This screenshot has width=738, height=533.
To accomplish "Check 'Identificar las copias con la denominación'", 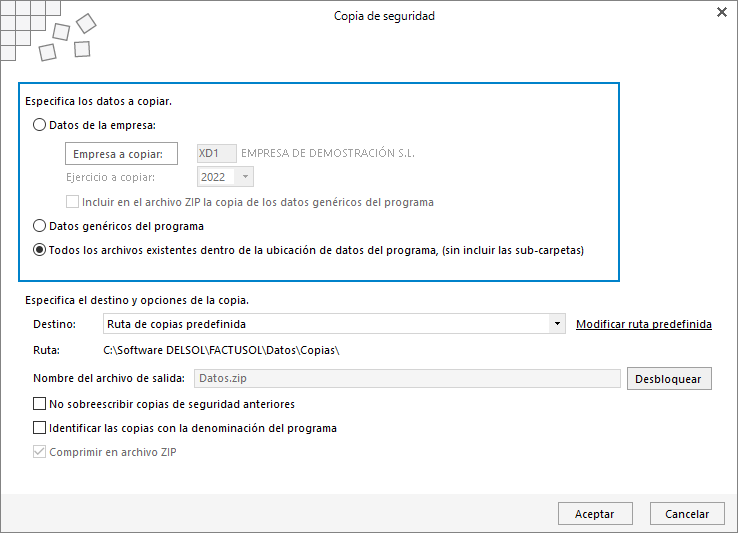I will (40, 428).
